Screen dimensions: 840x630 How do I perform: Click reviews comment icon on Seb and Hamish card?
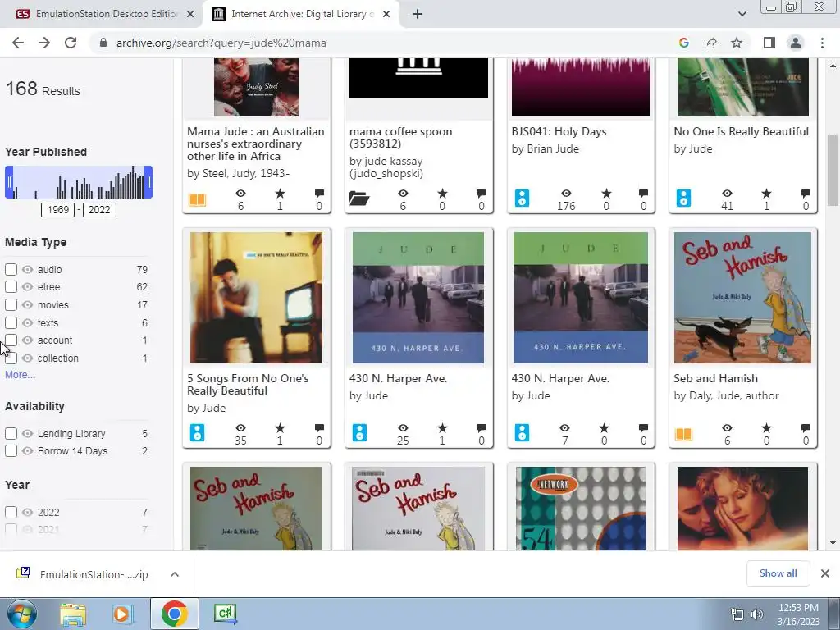pos(806,428)
